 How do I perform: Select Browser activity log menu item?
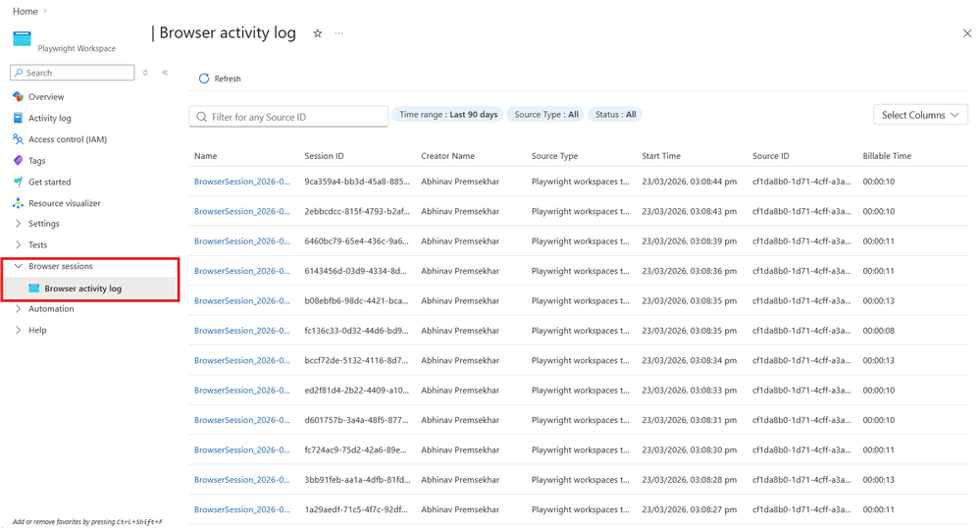82,289
